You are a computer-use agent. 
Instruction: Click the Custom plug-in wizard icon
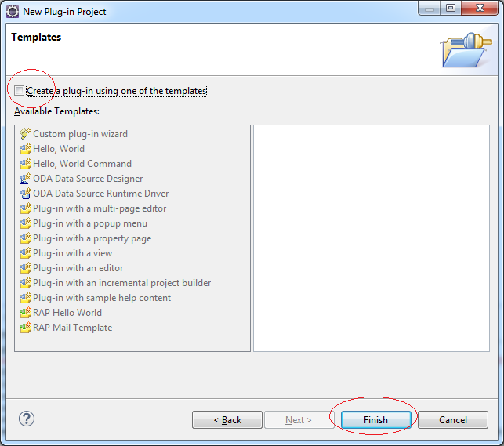click(25, 134)
